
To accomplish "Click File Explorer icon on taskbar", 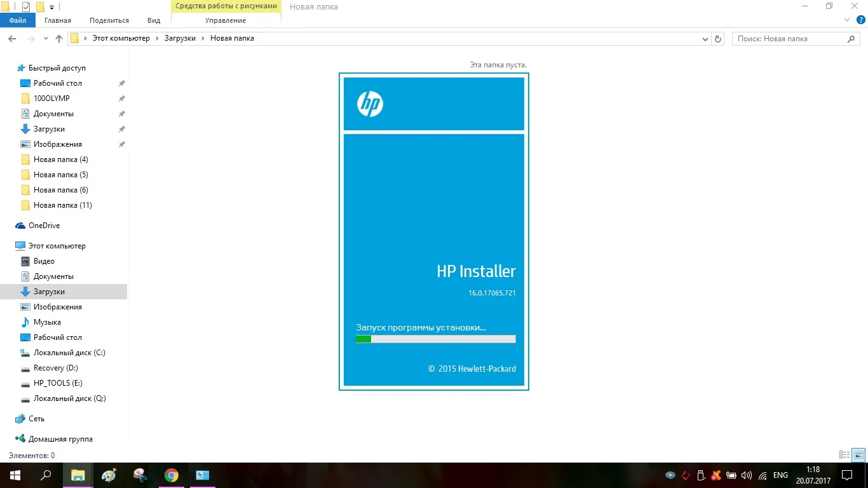I will (x=78, y=475).
